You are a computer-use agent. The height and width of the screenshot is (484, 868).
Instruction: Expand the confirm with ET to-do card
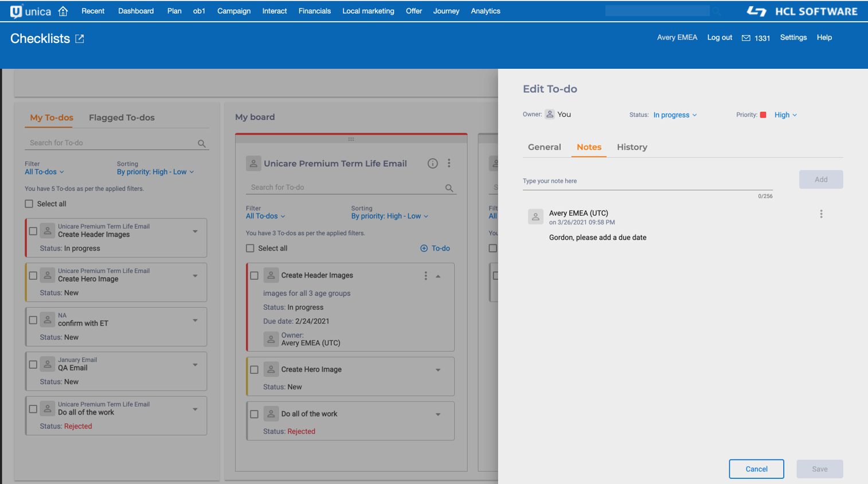click(x=195, y=321)
